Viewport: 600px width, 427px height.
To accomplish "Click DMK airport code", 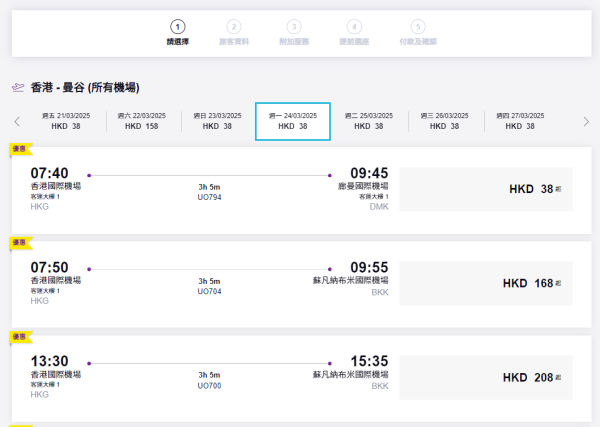I will coord(379,207).
